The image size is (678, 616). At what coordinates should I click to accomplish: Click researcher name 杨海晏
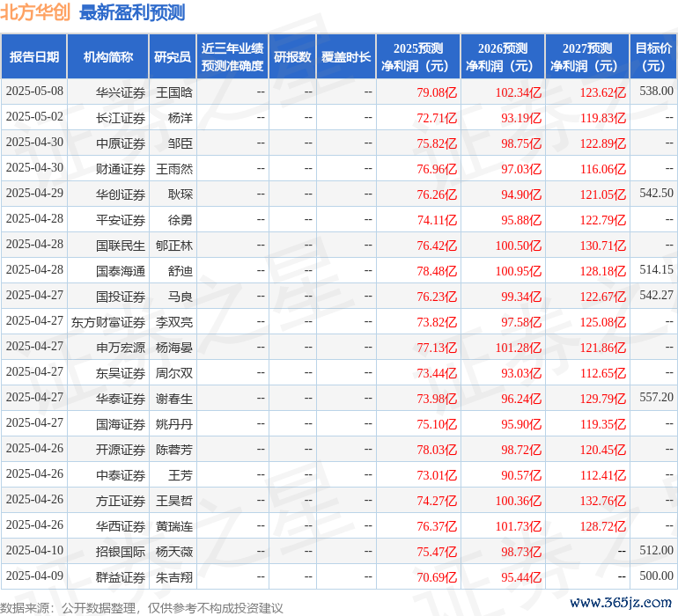point(173,347)
